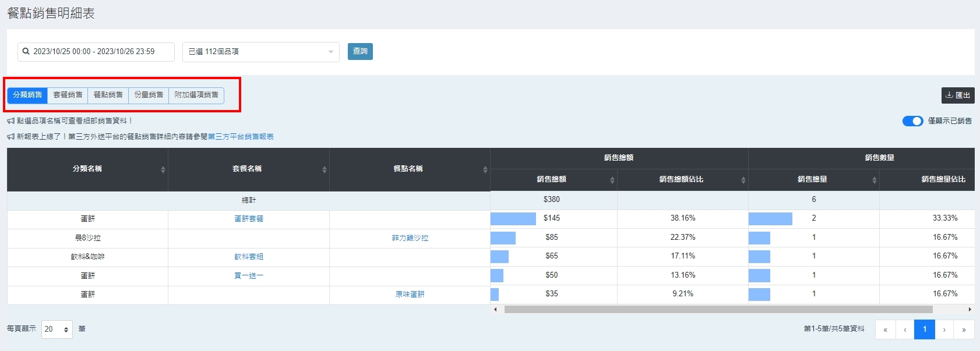The image size is (980, 351).
Task: Go to the last page with double-arrow
Action: 964,329
